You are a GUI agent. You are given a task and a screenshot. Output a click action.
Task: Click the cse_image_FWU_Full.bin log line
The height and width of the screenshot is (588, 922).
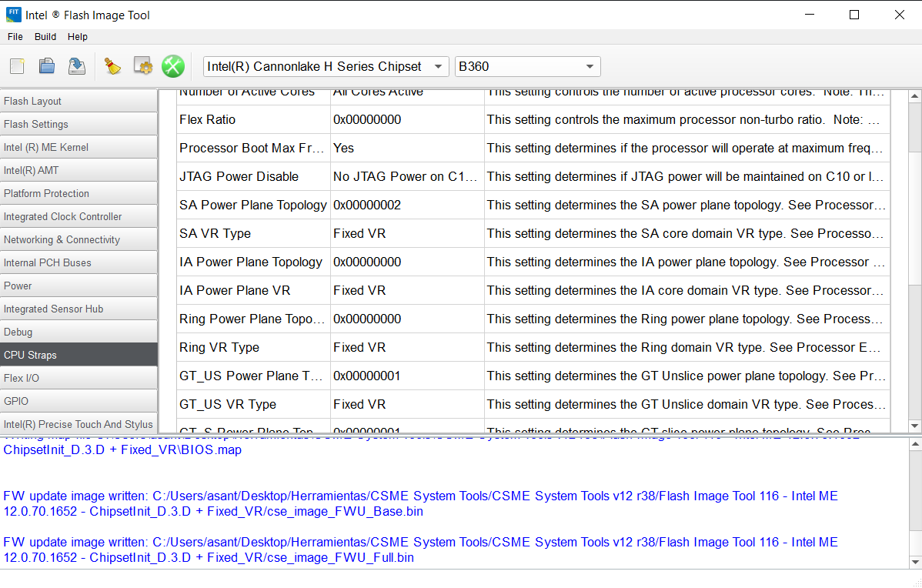click(x=420, y=550)
